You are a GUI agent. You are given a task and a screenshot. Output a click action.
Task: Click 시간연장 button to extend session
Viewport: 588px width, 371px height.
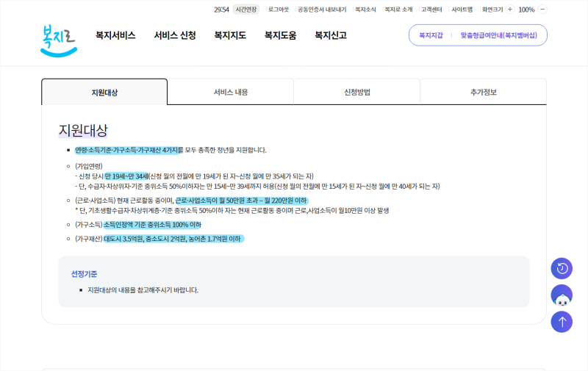coord(246,10)
